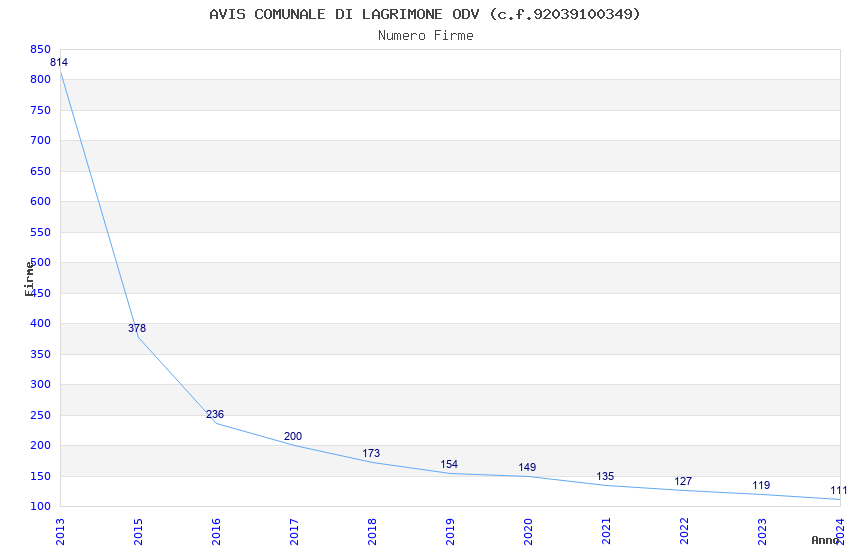Select the data label 378
This screenshot has height=550, width=850.
[137, 328]
